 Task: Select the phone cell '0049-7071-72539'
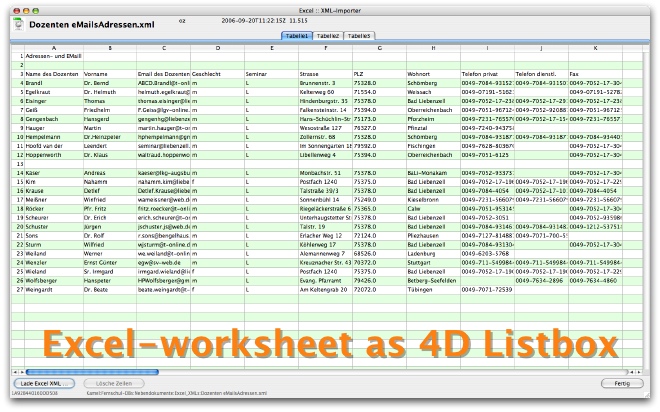coord(487,290)
